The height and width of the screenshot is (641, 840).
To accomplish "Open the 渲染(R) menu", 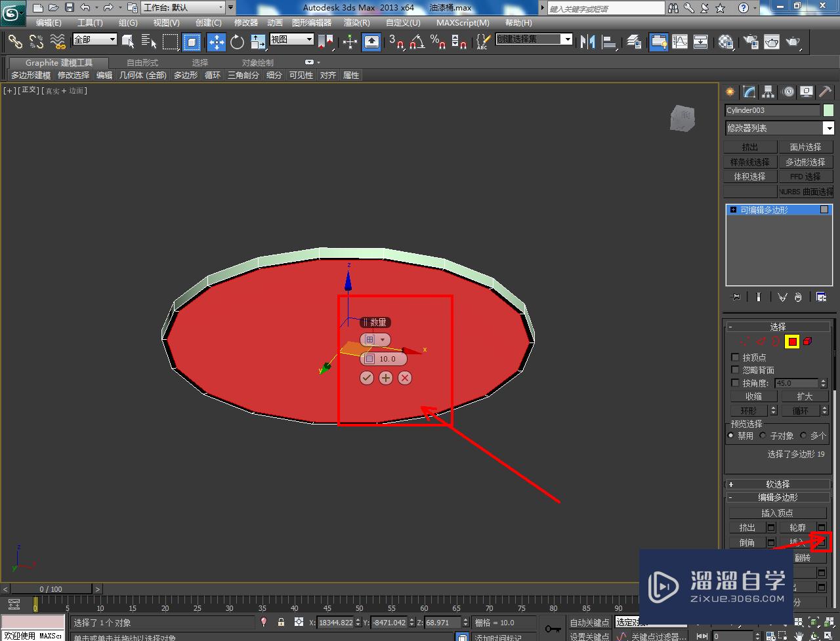I will click(357, 22).
